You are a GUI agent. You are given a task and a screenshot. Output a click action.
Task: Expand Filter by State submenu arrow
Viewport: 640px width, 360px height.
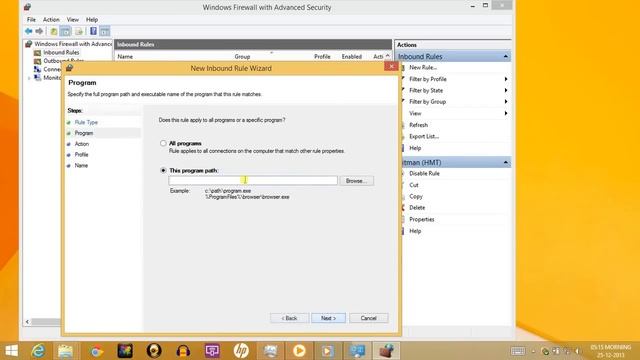click(x=506, y=90)
